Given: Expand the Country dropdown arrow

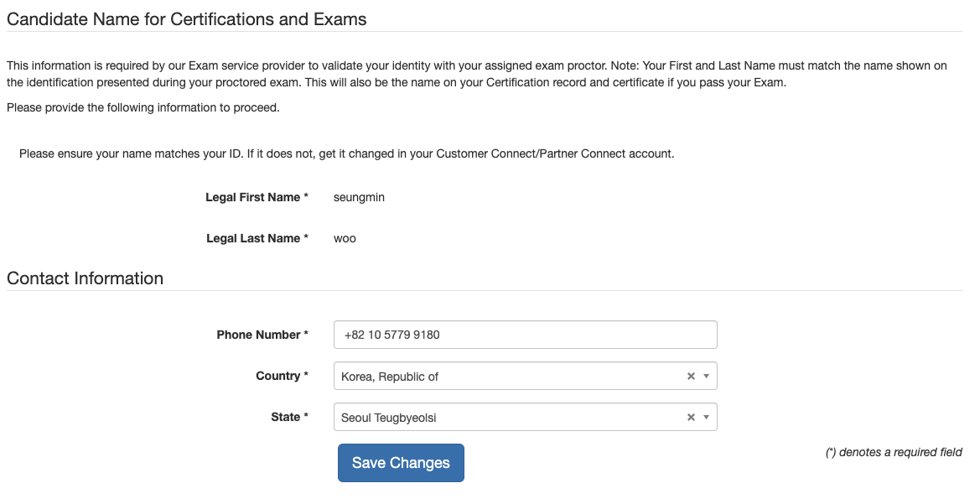Looking at the screenshot, I should (x=707, y=377).
